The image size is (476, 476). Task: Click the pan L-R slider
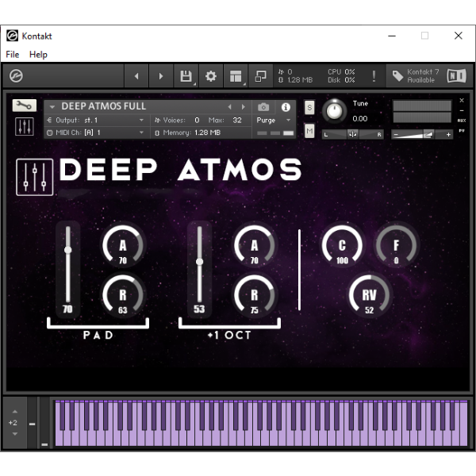click(x=353, y=134)
